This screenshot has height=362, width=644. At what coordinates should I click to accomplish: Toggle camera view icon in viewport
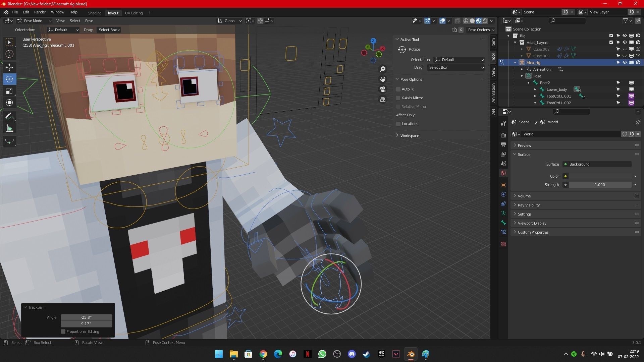[x=383, y=89]
